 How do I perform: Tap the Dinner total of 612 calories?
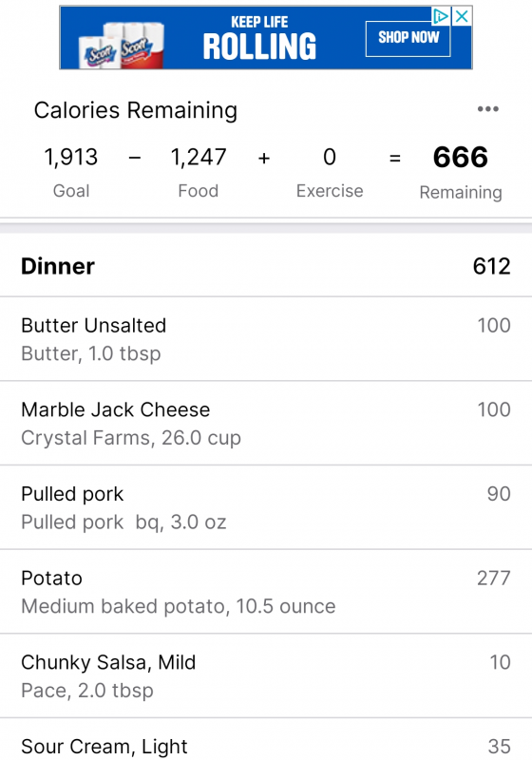click(491, 266)
